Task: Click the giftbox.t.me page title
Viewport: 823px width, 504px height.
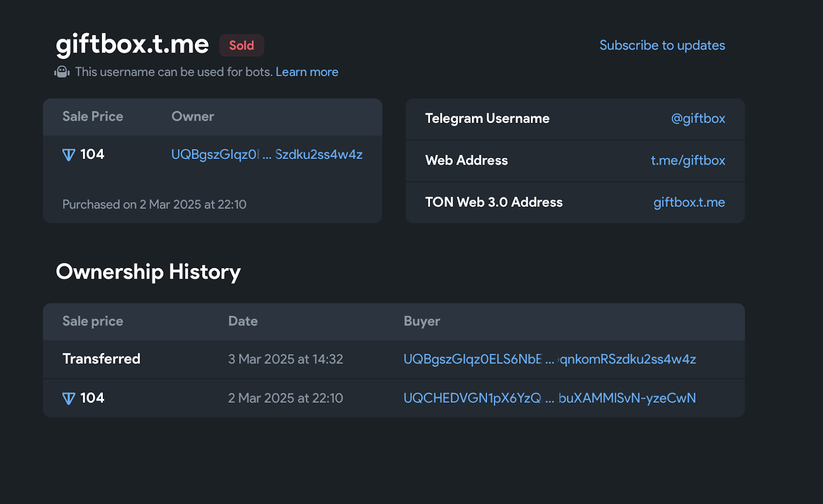Action: coord(132,45)
